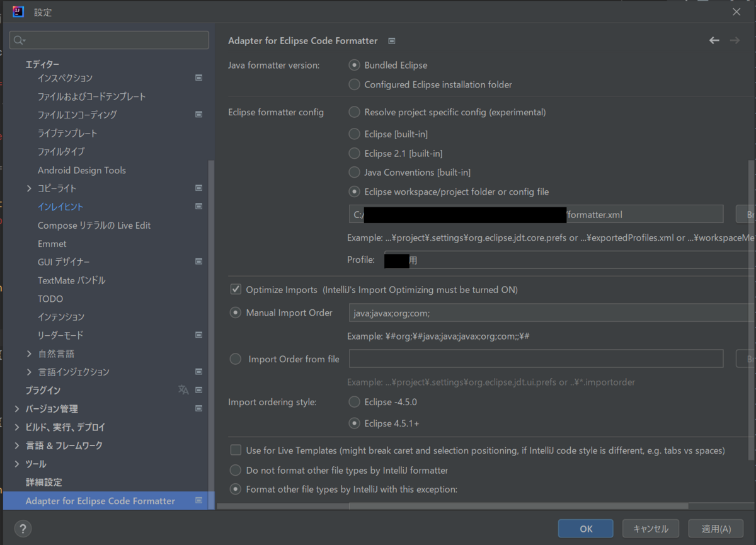Open help with the question mark button
756x545 pixels.
point(22,529)
